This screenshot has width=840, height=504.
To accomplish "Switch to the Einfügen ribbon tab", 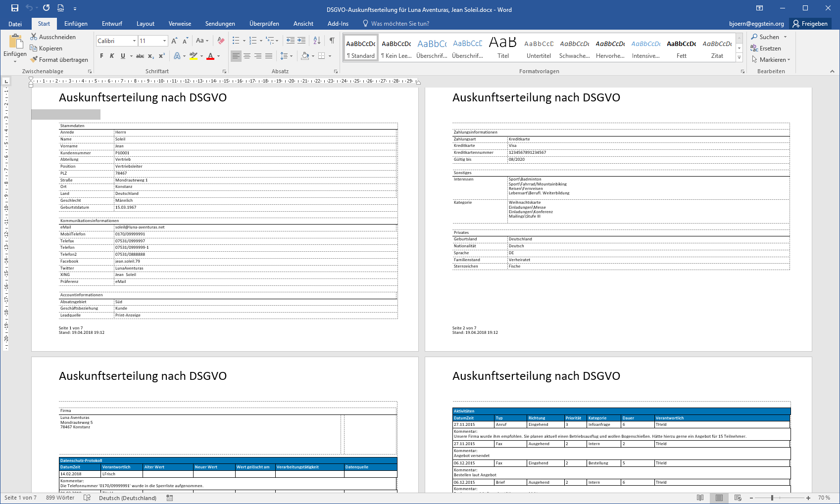I will [76, 24].
